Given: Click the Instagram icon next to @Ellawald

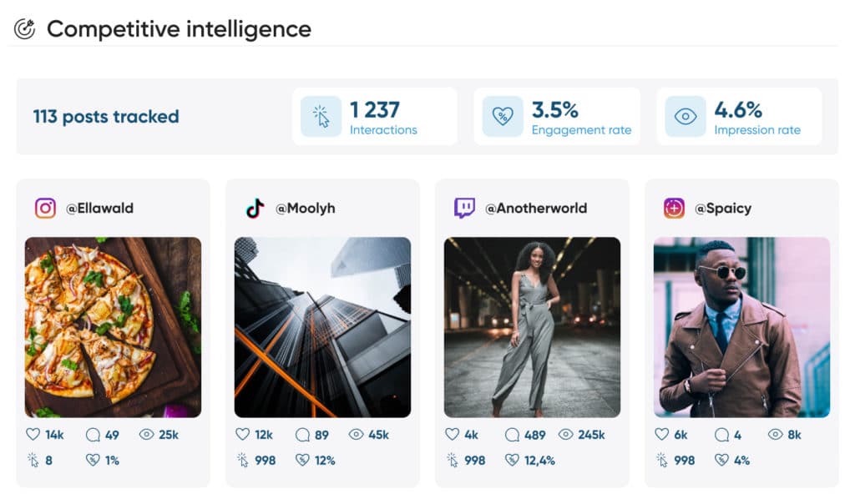Looking at the screenshot, I should (x=44, y=207).
